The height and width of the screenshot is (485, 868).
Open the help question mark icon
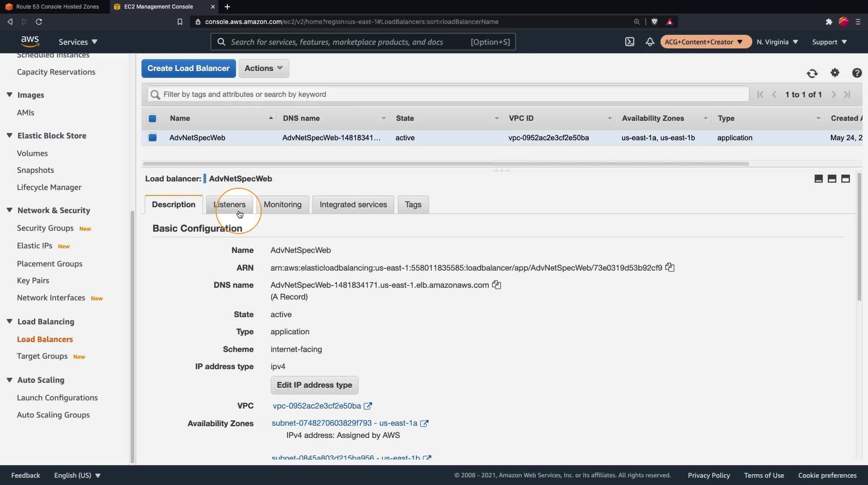[857, 73]
